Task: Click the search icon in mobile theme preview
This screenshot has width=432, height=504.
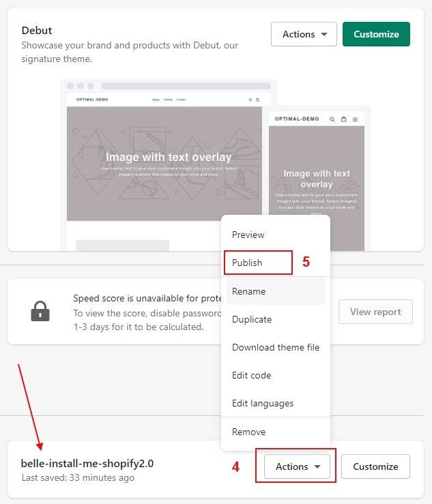Action: 332,119
